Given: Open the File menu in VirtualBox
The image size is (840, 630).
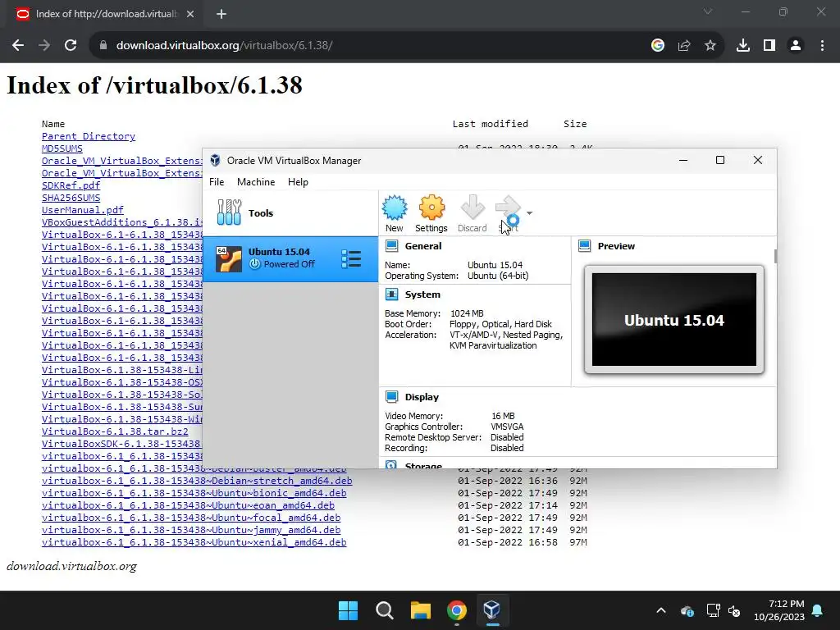Looking at the screenshot, I should point(217,182).
